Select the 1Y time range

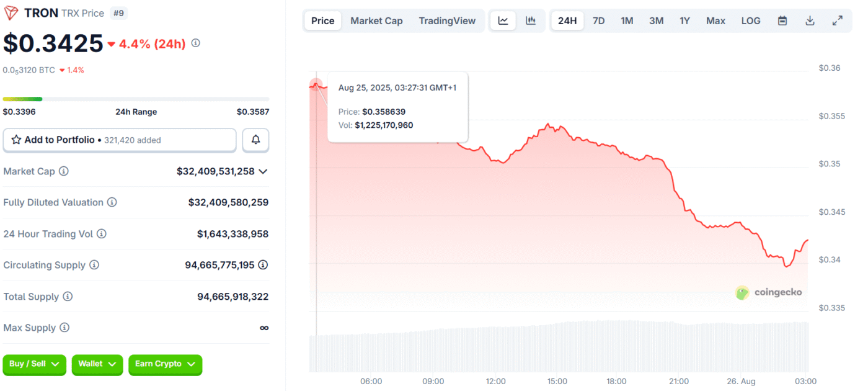[x=684, y=20]
